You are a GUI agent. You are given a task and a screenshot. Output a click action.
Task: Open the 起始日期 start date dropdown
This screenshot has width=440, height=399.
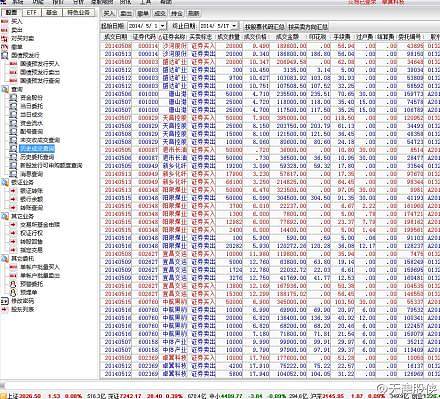coord(162,26)
